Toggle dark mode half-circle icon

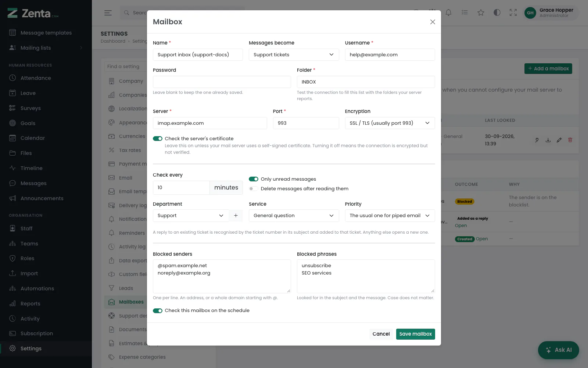pyautogui.click(x=497, y=13)
